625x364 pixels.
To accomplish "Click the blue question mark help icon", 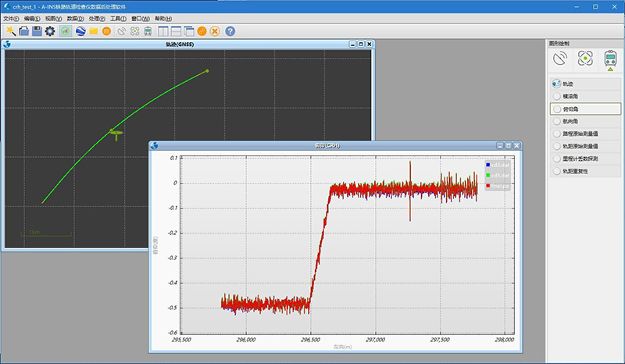I will [x=230, y=31].
